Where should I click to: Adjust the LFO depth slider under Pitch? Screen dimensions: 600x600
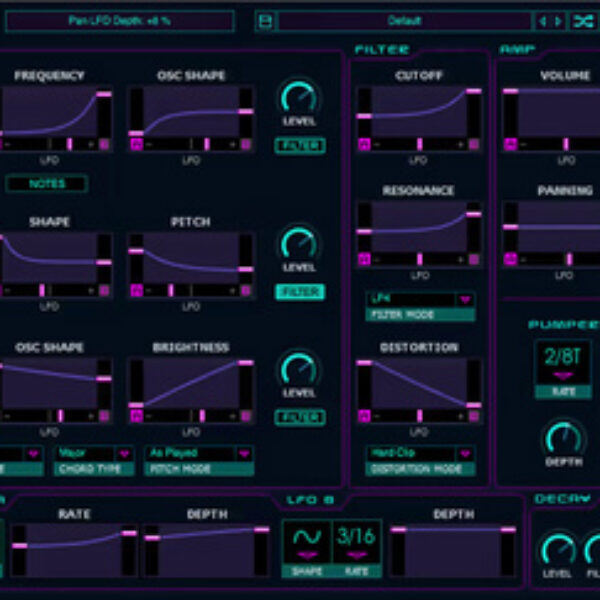click(191, 291)
